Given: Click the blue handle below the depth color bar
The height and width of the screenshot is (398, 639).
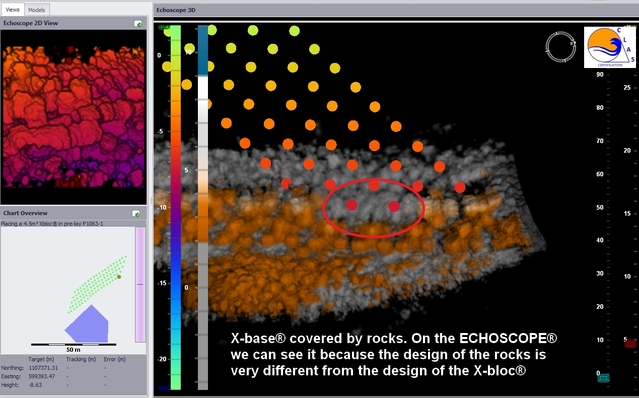Looking at the screenshot, I should pyautogui.click(x=164, y=388).
